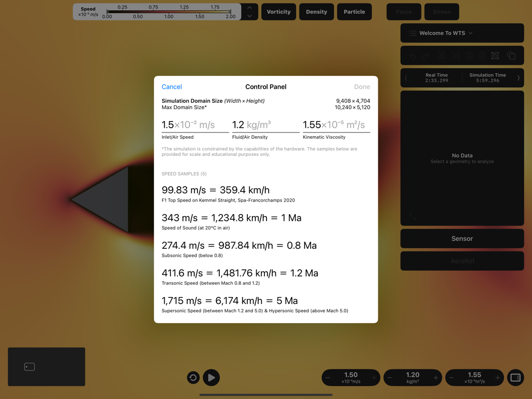The width and height of the screenshot is (532, 399).
Task: Click the Redo icon
Action: point(424,56)
